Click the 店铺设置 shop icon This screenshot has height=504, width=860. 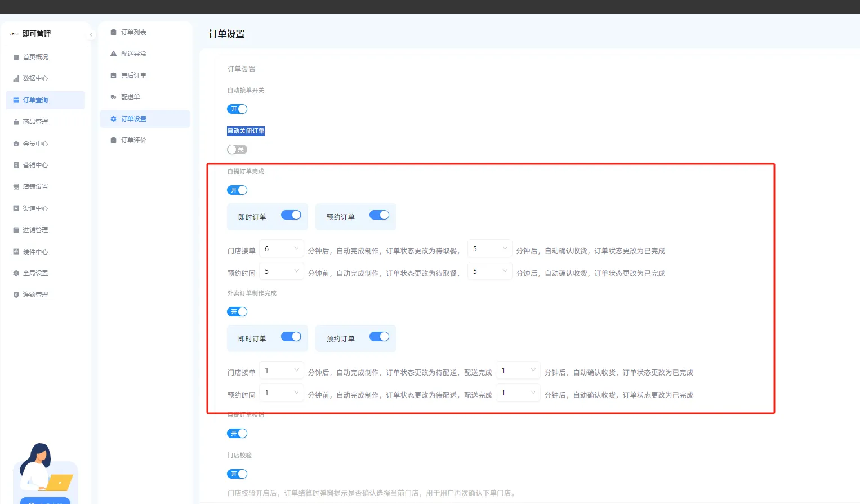(16, 186)
